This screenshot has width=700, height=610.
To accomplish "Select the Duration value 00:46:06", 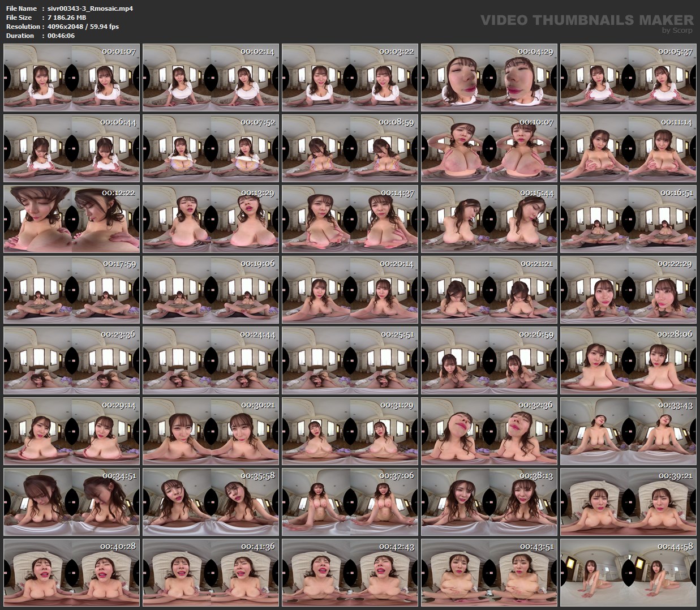I will pos(61,36).
